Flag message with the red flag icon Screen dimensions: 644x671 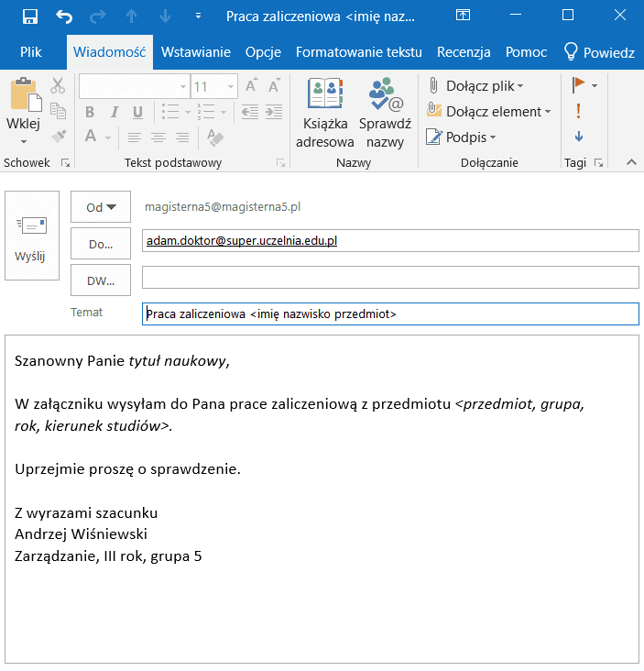click(578, 84)
